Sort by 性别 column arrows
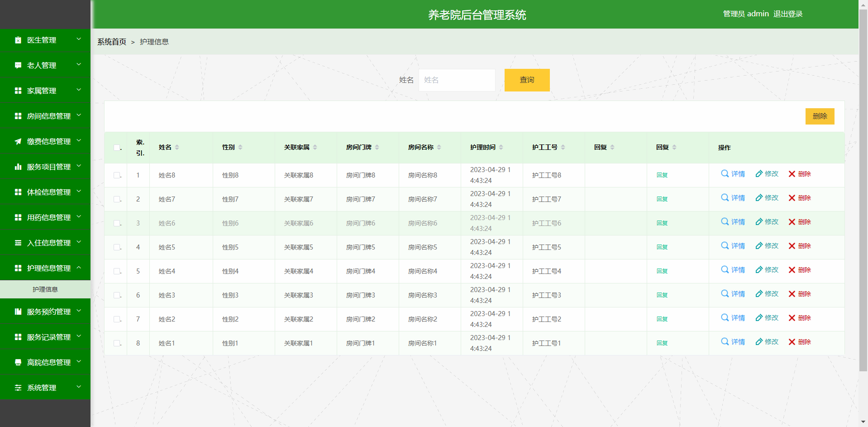Image resolution: width=868 pixels, height=427 pixels. pyautogui.click(x=240, y=147)
